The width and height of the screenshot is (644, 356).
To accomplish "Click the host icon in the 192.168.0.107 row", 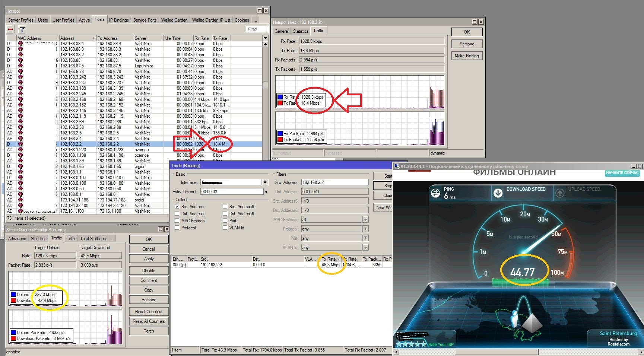I will click(x=20, y=178).
